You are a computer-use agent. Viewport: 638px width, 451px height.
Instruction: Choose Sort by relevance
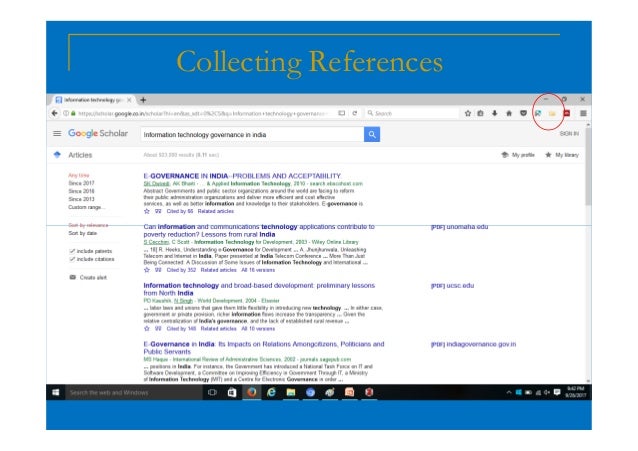pos(88,225)
